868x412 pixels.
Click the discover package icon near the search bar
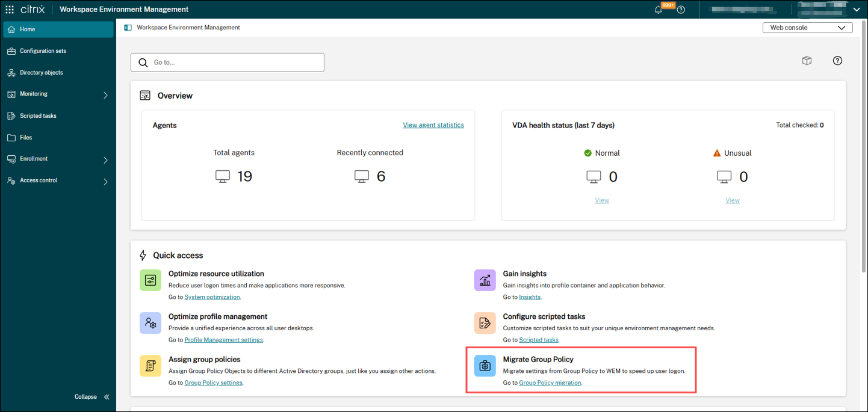[x=807, y=61]
